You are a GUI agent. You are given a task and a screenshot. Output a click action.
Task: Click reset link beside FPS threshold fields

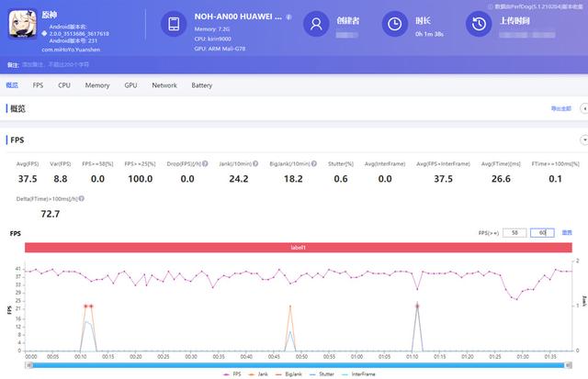[x=567, y=233]
